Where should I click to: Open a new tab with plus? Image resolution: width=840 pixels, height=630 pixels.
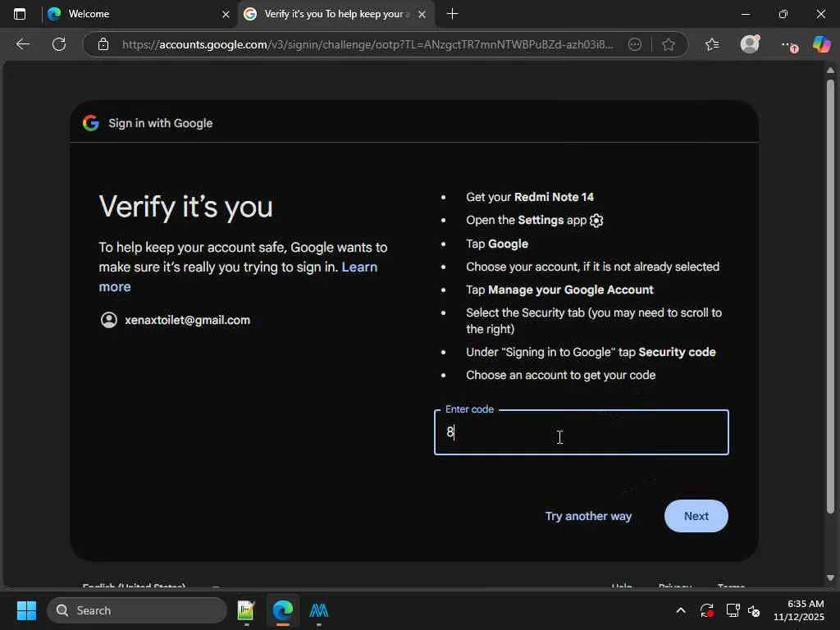click(452, 14)
